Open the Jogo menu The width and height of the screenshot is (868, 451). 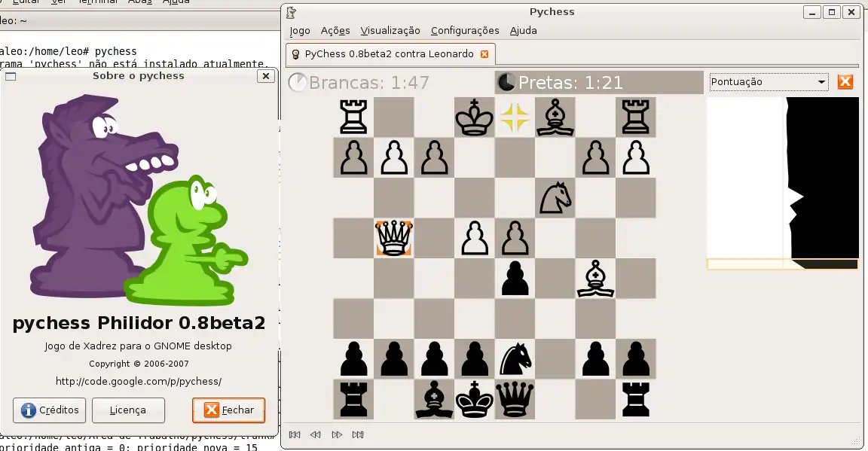click(x=300, y=30)
